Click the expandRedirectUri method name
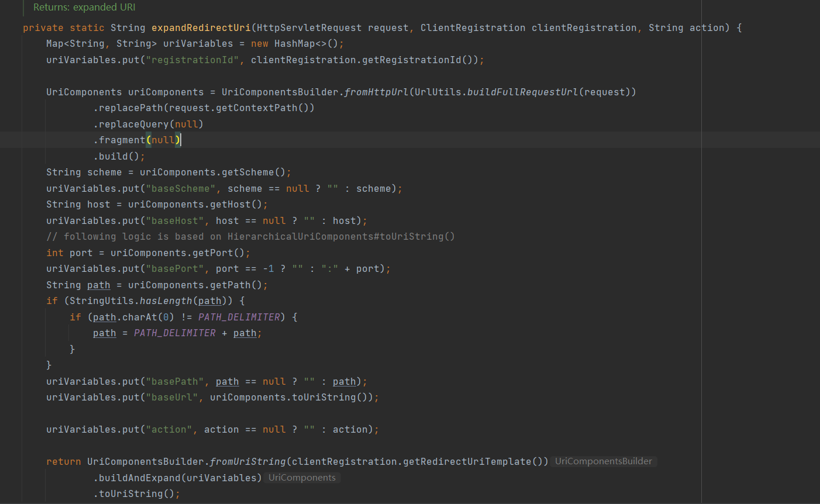 (201, 27)
